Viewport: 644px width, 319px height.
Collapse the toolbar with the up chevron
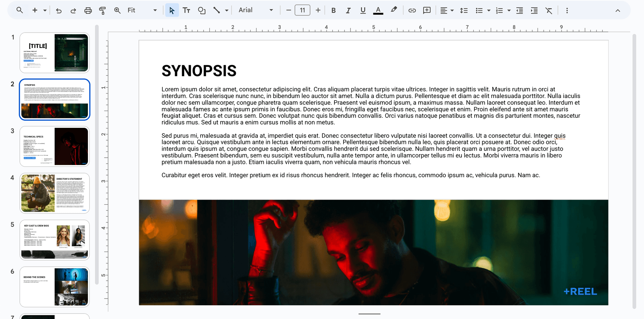tap(618, 10)
